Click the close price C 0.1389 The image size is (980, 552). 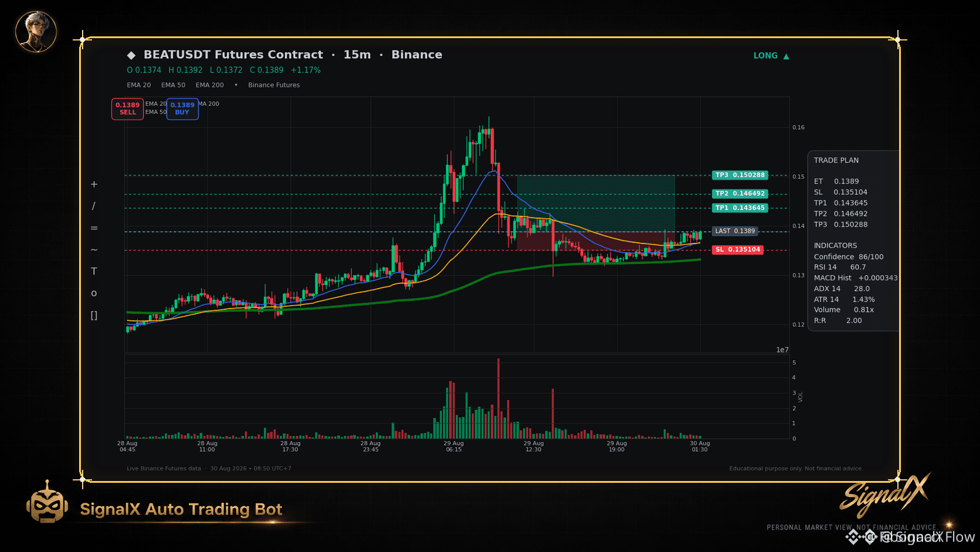pos(267,70)
